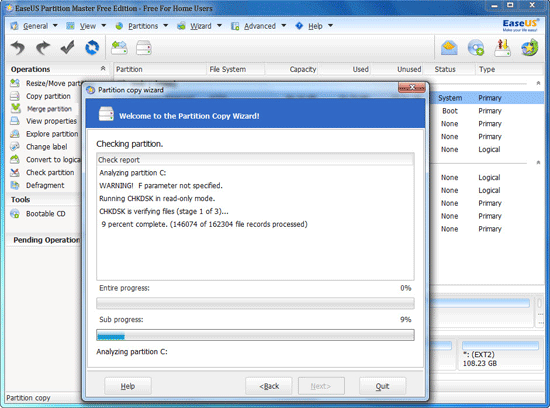Image resolution: width=550 pixels, height=408 pixels.
Task: Select Defragment operation
Action: coord(45,185)
